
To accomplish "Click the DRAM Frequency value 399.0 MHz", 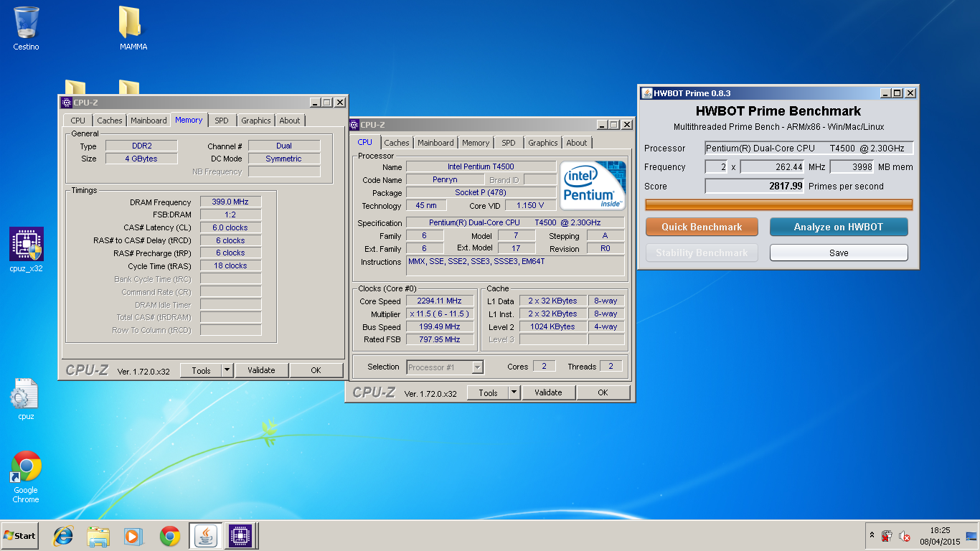I will point(230,202).
